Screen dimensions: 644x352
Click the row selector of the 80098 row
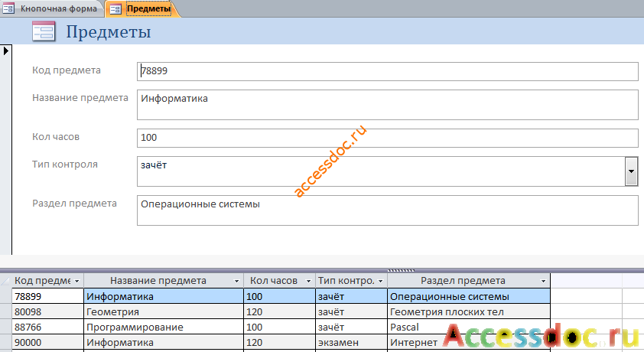[6, 311]
